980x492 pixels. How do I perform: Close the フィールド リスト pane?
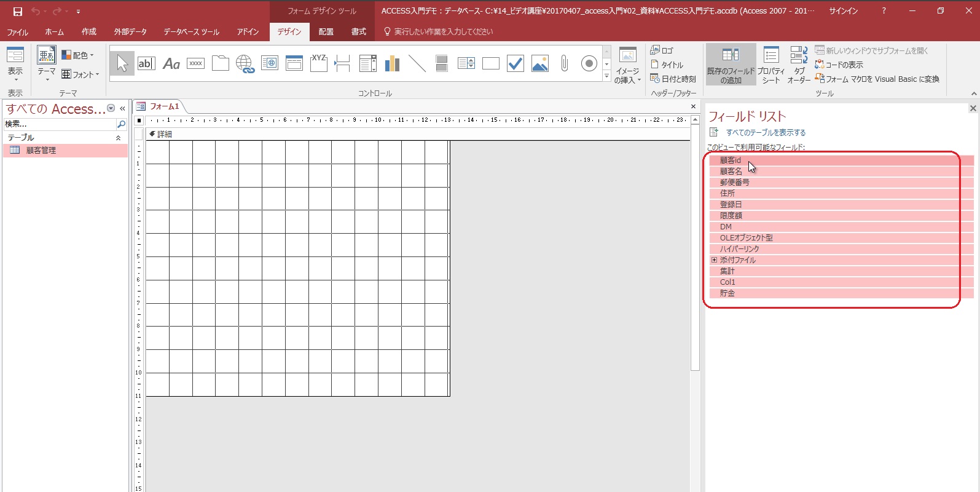coord(973,108)
